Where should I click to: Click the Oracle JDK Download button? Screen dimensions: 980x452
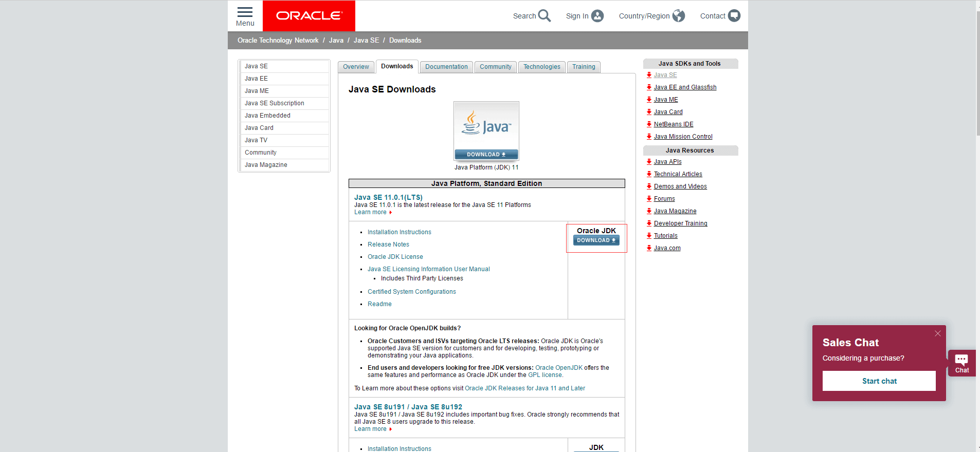pos(596,240)
